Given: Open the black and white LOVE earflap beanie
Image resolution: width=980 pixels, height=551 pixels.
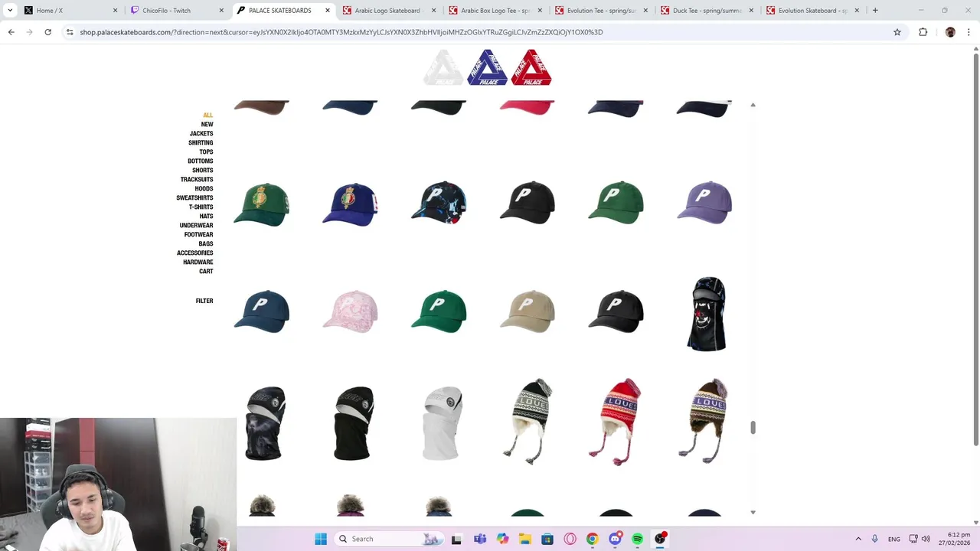Looking at the screenshot, I should [x=528, y=421].
